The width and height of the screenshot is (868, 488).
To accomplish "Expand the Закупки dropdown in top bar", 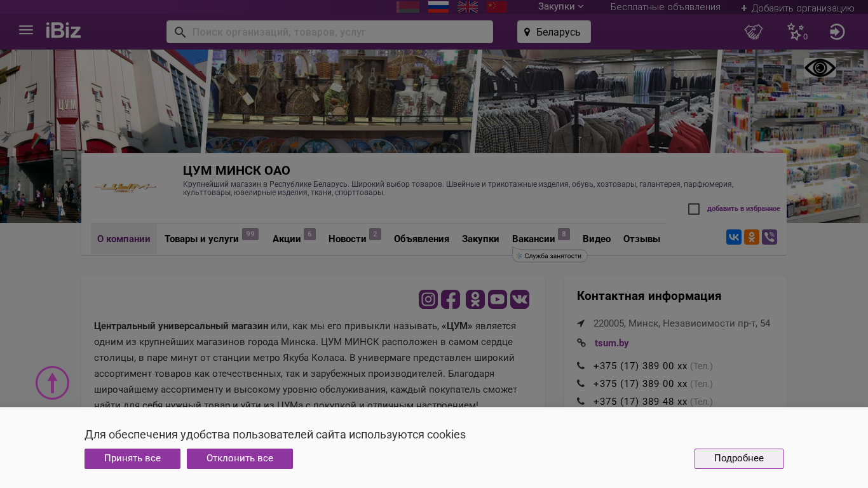I will (560, 6).
